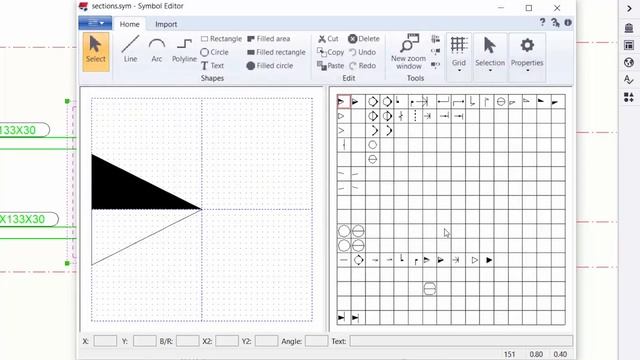The image size is (640, 360).
Task: Click the Y2 coordinate field
Action: (266, 341)
